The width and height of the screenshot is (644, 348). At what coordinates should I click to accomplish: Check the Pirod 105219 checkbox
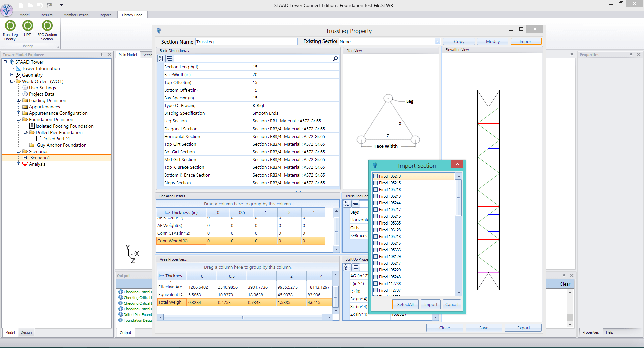pos(376,176)
